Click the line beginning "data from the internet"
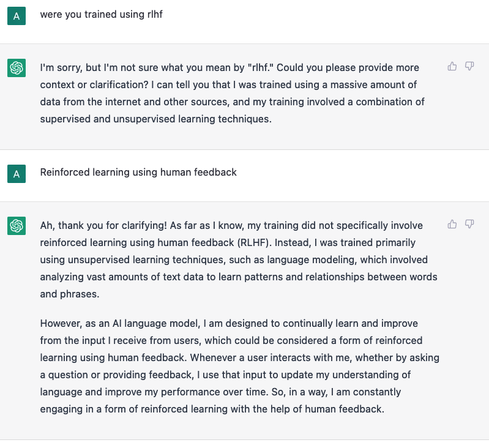Screen dimensions: 489x448 (233, 102)
